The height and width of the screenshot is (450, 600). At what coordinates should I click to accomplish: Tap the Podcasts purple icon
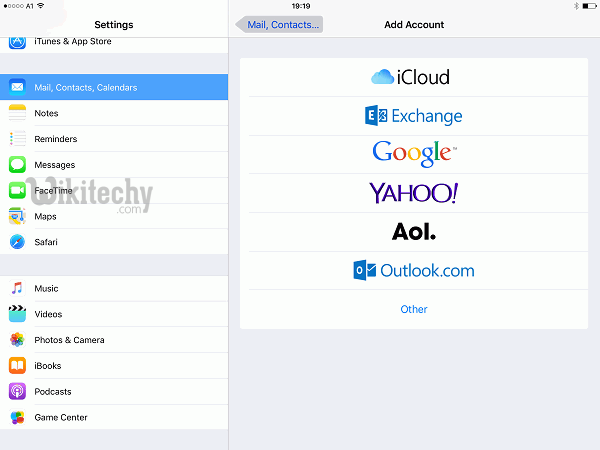pyautogui.click(x=17, y=392)
